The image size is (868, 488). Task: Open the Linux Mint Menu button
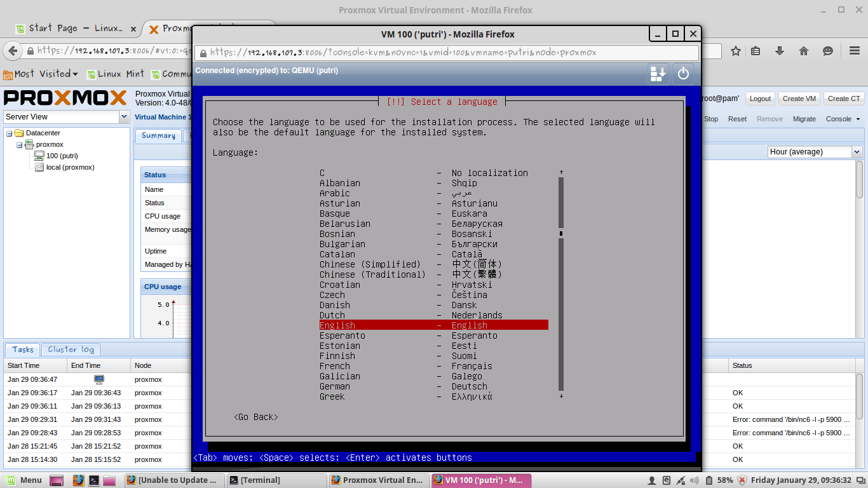[24, 480]
